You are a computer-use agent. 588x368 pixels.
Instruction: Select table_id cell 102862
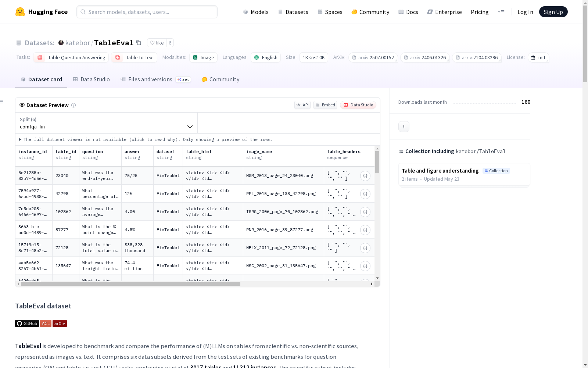66,212
